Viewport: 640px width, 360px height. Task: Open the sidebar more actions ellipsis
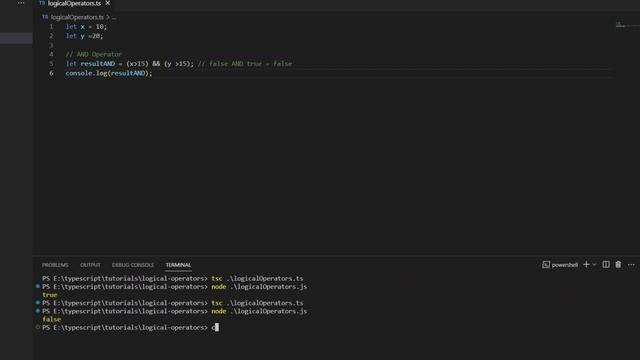(x=21, y=3)
